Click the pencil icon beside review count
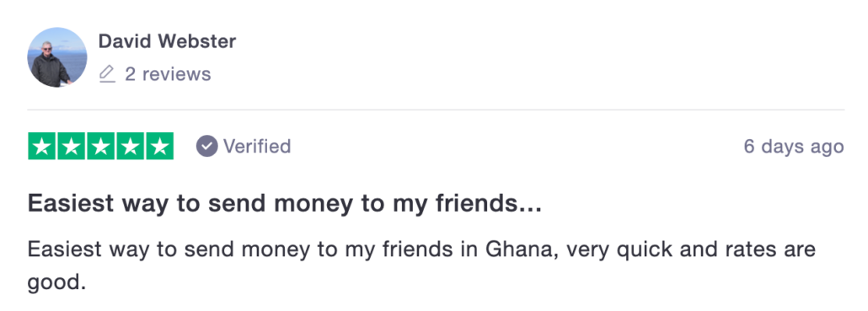 click(x=107, y=74)
